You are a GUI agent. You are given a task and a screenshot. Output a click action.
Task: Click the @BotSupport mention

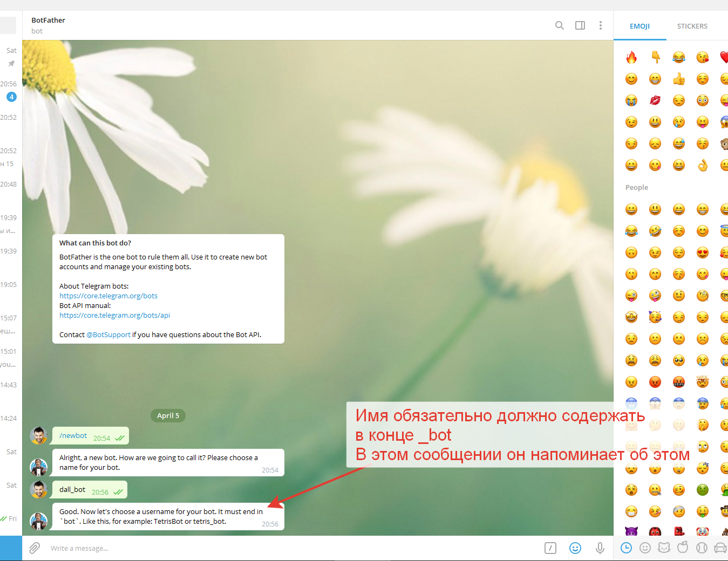108,335
